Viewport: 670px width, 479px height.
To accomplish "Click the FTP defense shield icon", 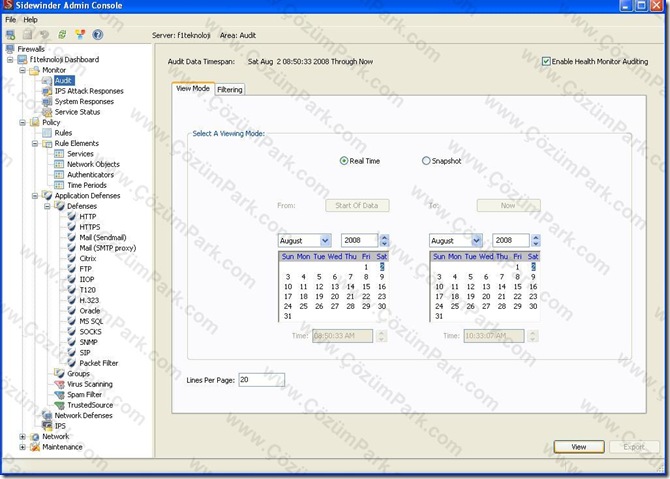I will pyautogui.click(x=72, y=269).
